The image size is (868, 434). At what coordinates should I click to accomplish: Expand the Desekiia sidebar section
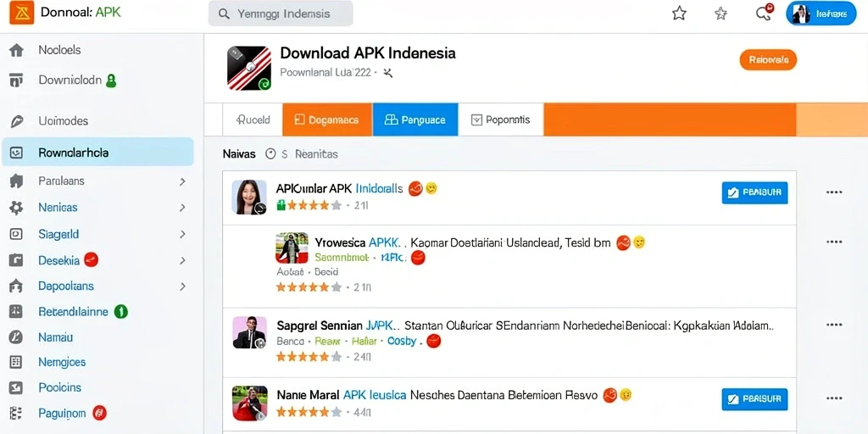point(182,260)
